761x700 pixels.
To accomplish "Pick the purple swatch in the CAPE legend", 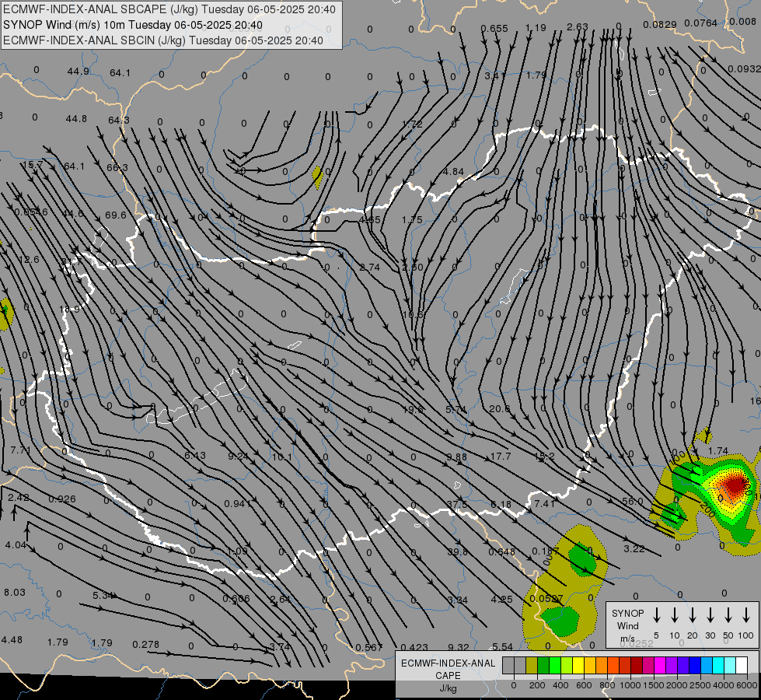I will (x=671, y=665).
